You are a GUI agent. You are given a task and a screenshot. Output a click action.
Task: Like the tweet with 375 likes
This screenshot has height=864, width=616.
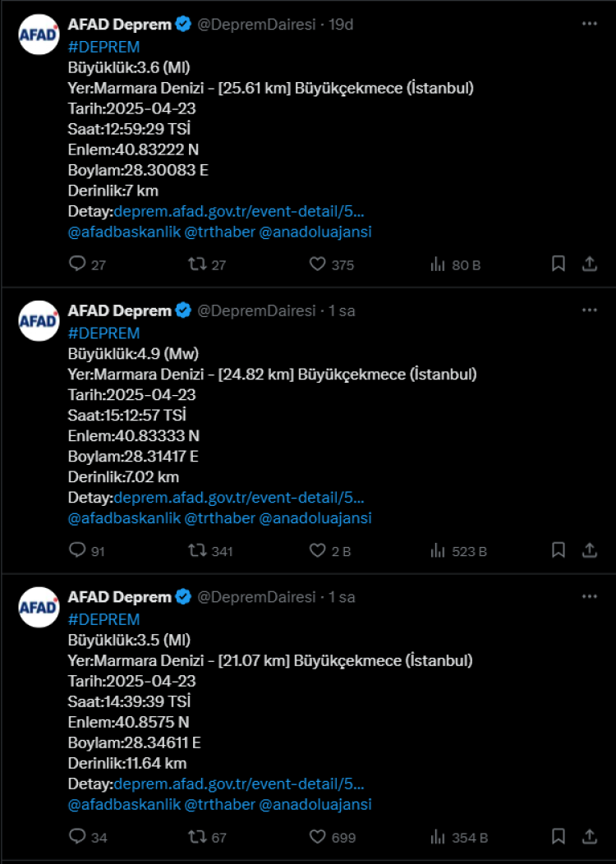[318, 264]
